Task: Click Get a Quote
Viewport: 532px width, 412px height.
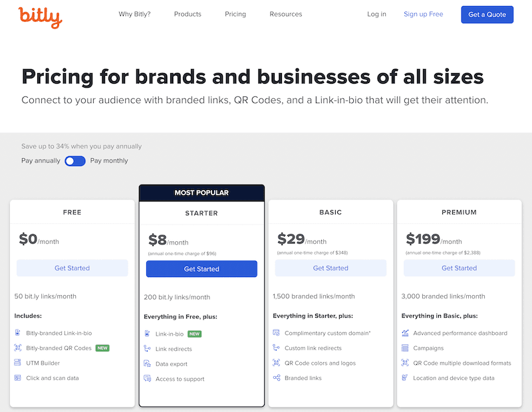Action: (x=487, y=14)
